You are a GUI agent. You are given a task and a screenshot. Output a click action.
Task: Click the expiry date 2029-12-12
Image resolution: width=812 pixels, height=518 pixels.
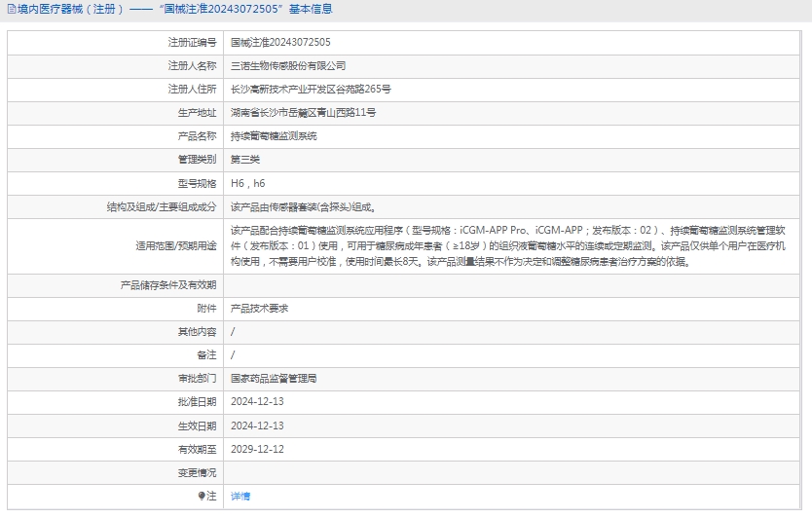point(257,449)
